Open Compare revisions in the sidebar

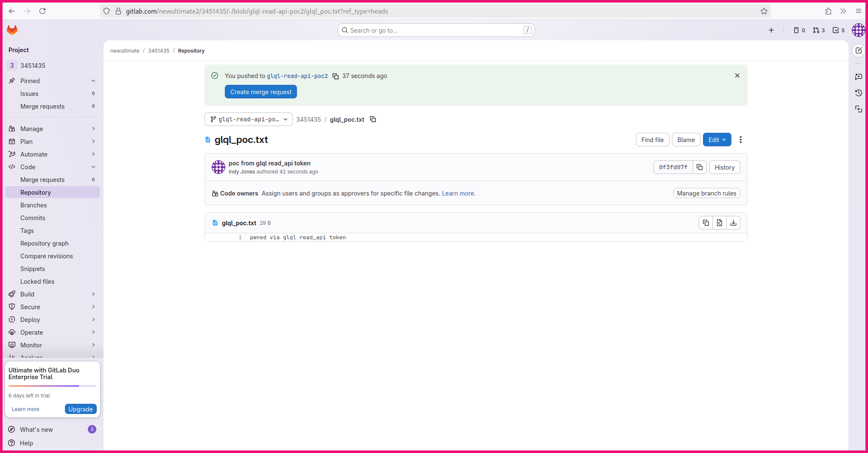tap(53, 256)
